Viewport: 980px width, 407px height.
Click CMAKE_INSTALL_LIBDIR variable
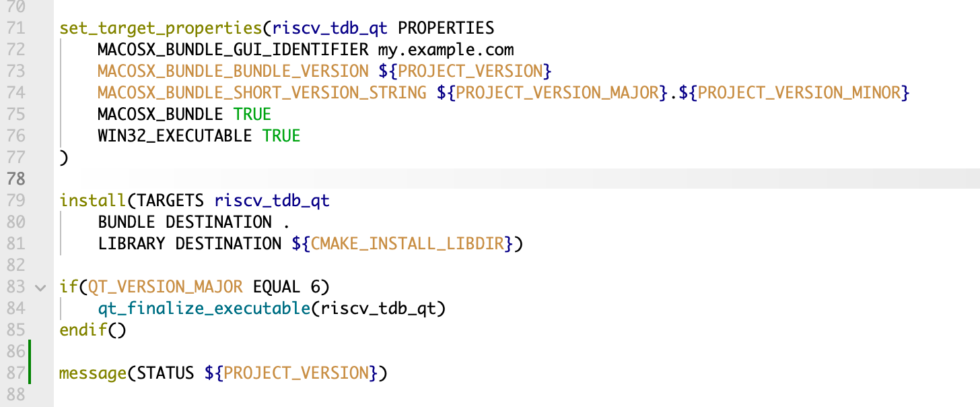click(407, 244)
